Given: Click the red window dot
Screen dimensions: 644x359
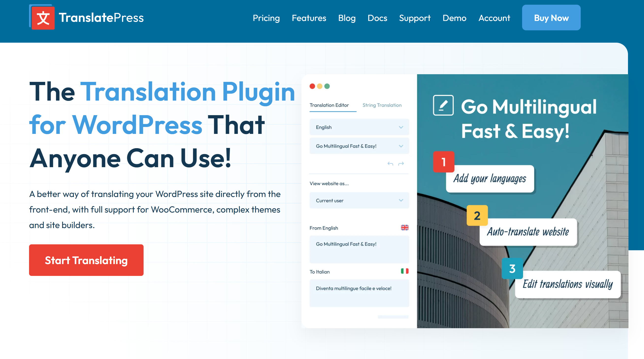Looking at the screenshot, I should (x=312, y=86).
